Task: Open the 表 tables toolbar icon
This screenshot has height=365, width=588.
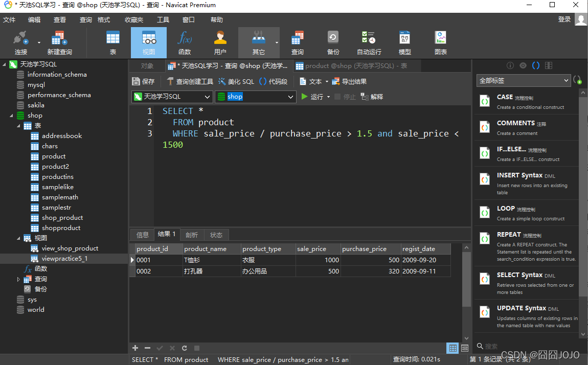Action: [x=113, y=43]
